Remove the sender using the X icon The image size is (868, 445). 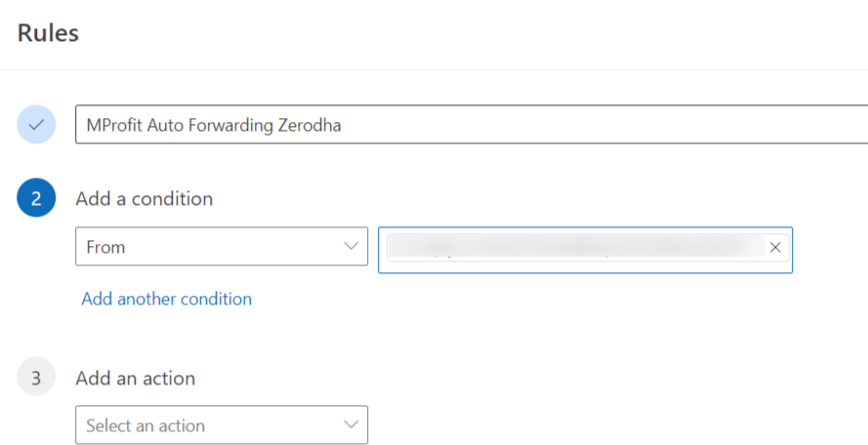click(775, 248)
